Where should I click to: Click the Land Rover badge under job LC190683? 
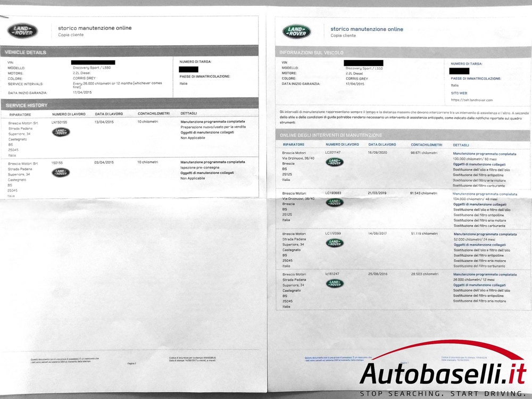coord(335,203)
